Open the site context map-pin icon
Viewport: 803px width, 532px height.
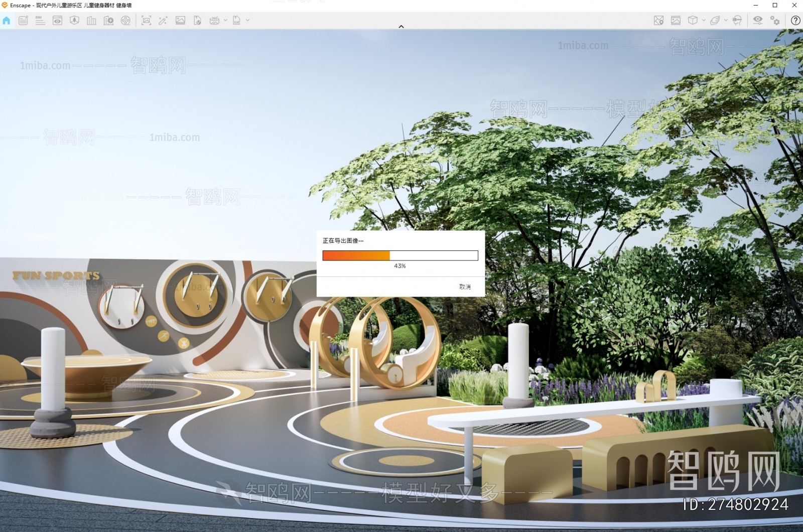tap(658, 21)
